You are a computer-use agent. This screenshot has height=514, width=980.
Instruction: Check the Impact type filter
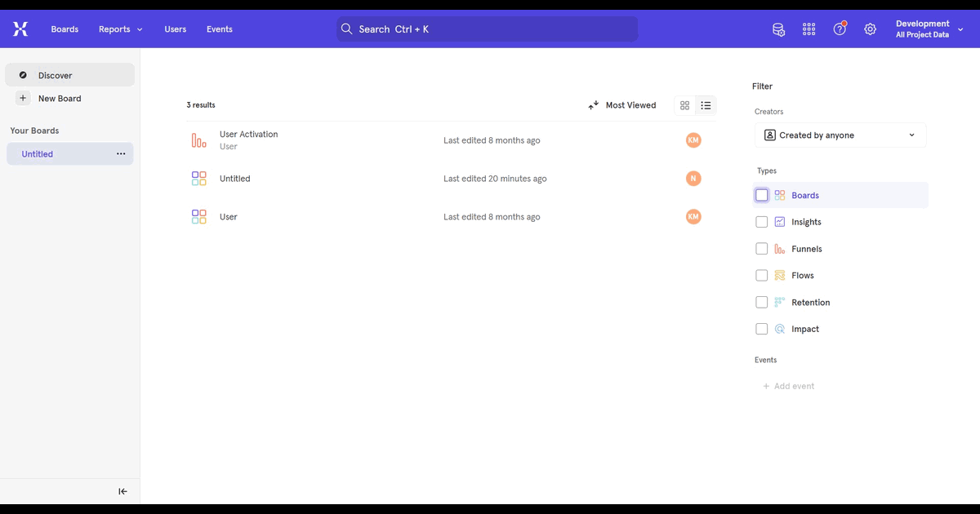coord(762,330)
